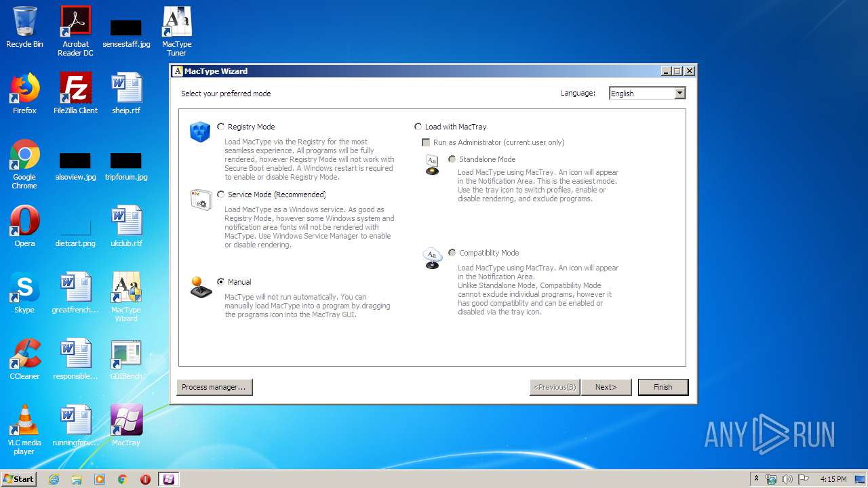Screen dimensions: 868x488
Task: Open the Recycle Bin desktop icon
Action: click(x=24, y=27)
